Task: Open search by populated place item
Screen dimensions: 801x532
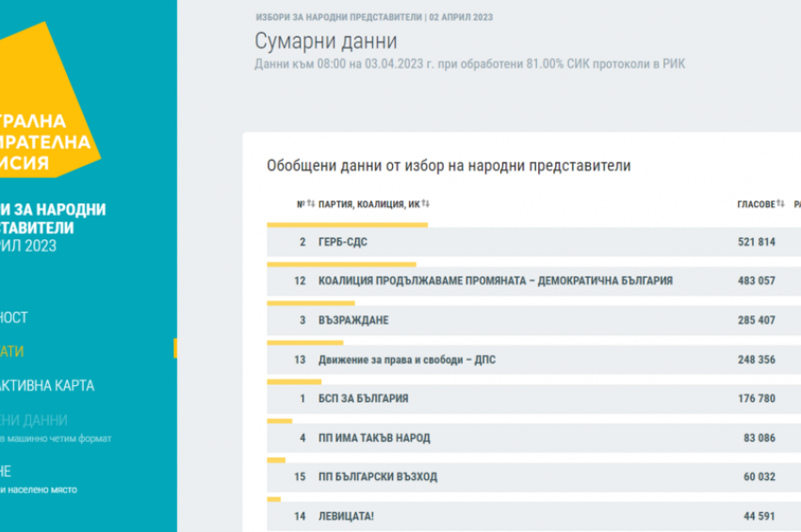Action: click(x=38, y=490)
